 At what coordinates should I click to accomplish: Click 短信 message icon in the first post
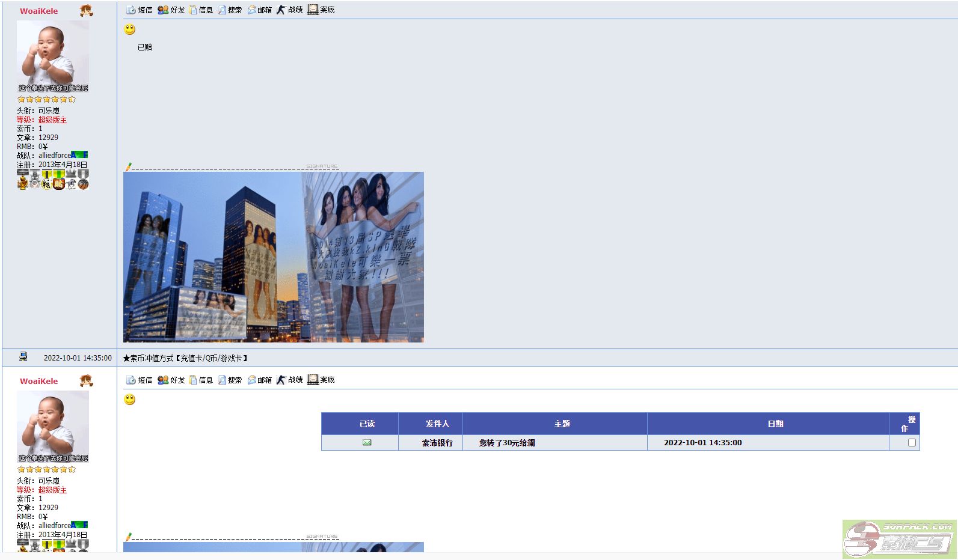click(x=139, y=10)
